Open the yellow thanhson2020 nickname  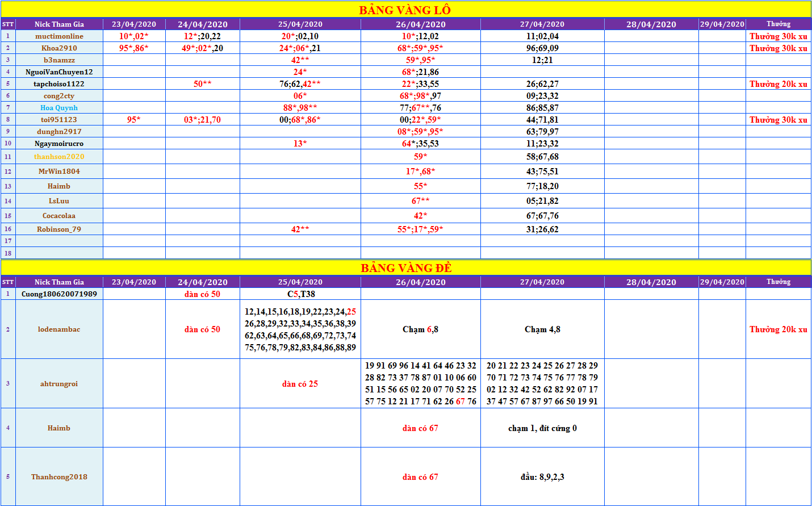pos(59,157)
